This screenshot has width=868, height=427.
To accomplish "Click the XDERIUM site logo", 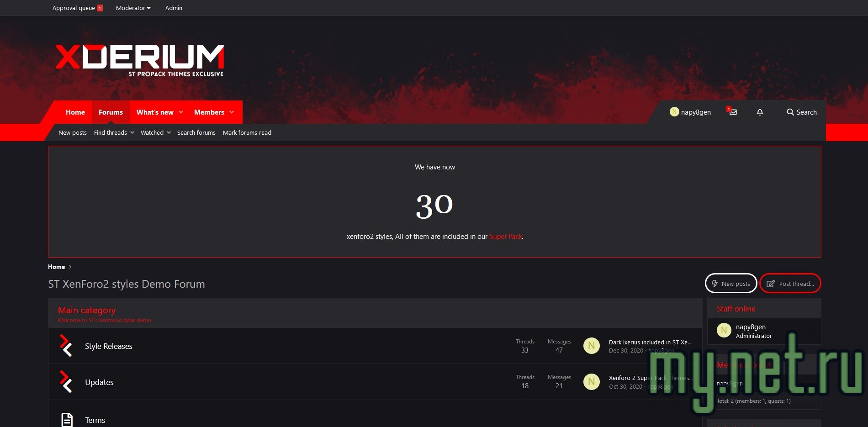I will [140, 59].
